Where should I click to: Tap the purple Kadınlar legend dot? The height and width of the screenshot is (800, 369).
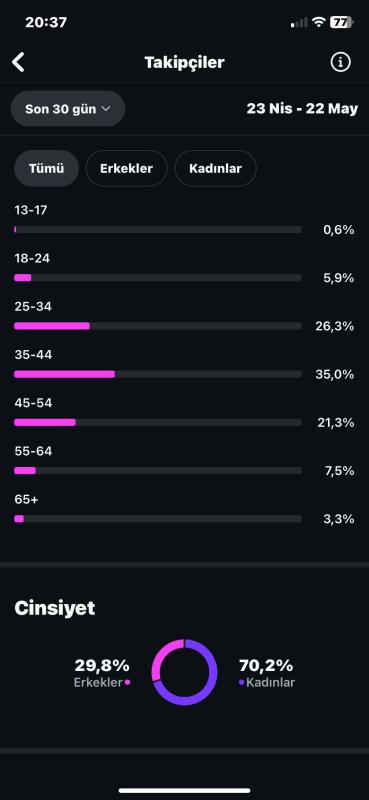coord(241,682)
